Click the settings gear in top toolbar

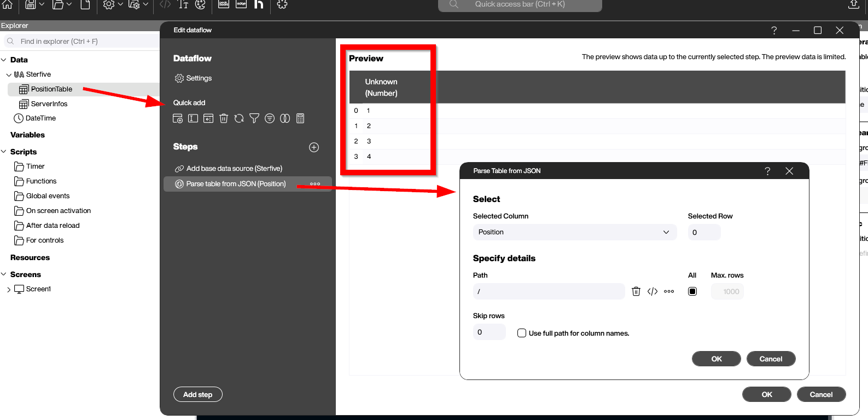tap(109, 4)
